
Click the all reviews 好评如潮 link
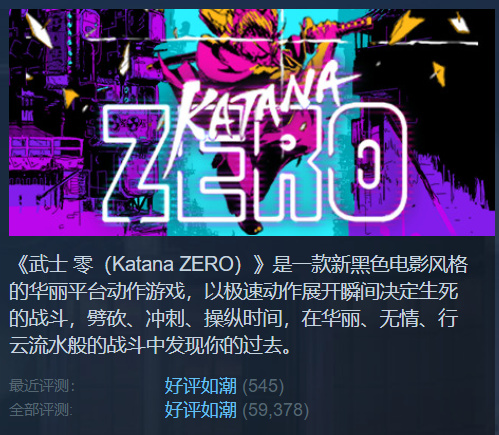tap(201, 410)
